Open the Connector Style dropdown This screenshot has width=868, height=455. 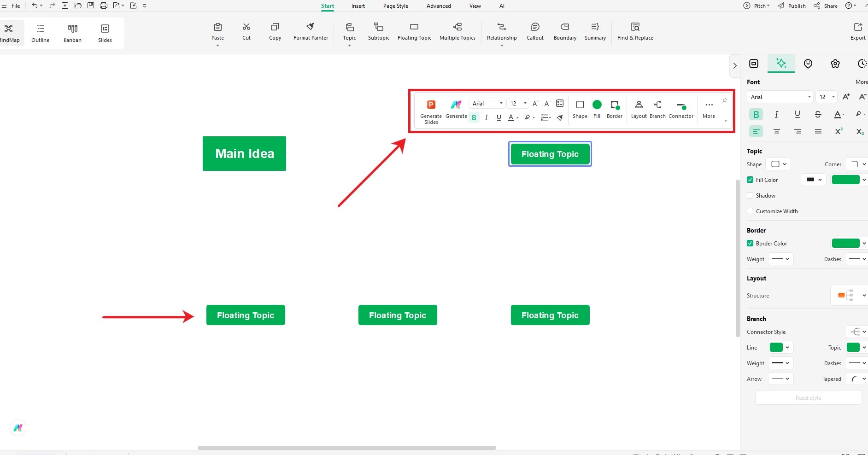857,332
